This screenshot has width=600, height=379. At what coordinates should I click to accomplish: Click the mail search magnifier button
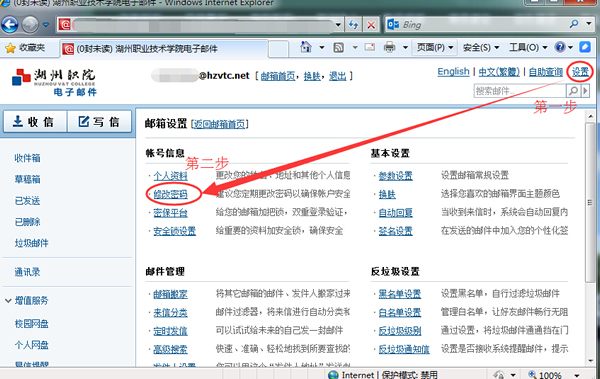573,91
